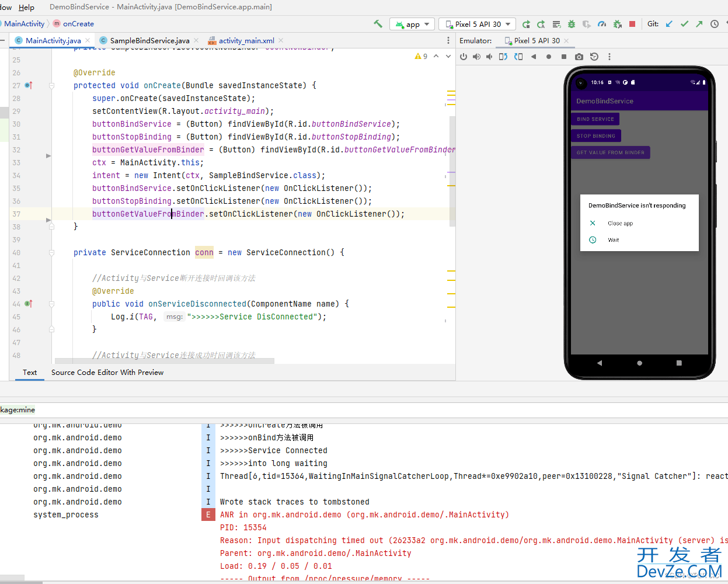
Task: Take emulator screenshot with camera icon
Action: click(x=579, y=57)
